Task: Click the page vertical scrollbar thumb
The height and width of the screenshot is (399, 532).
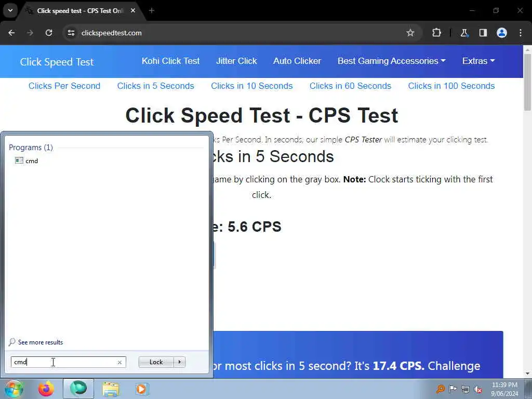Action: click(527, 82)
